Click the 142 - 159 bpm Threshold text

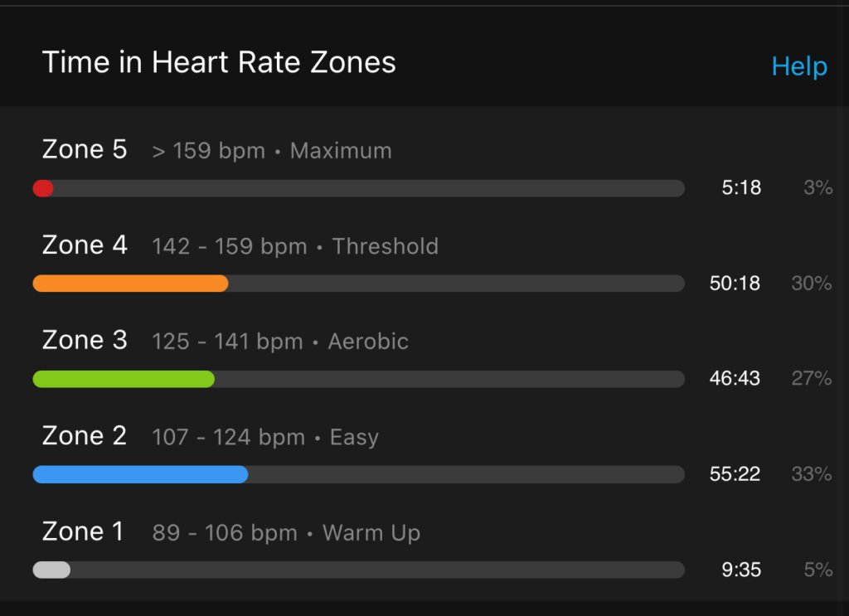click(295, 246)
